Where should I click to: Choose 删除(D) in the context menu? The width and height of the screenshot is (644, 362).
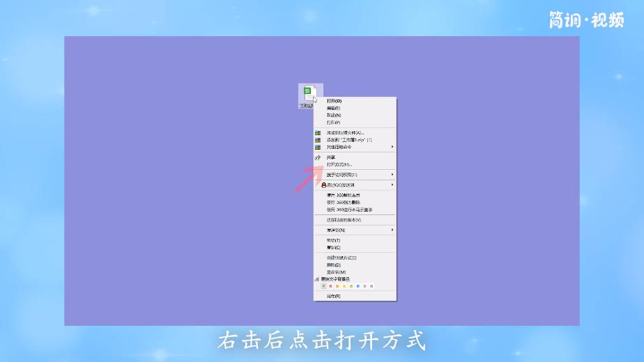[x=355, y=265]
